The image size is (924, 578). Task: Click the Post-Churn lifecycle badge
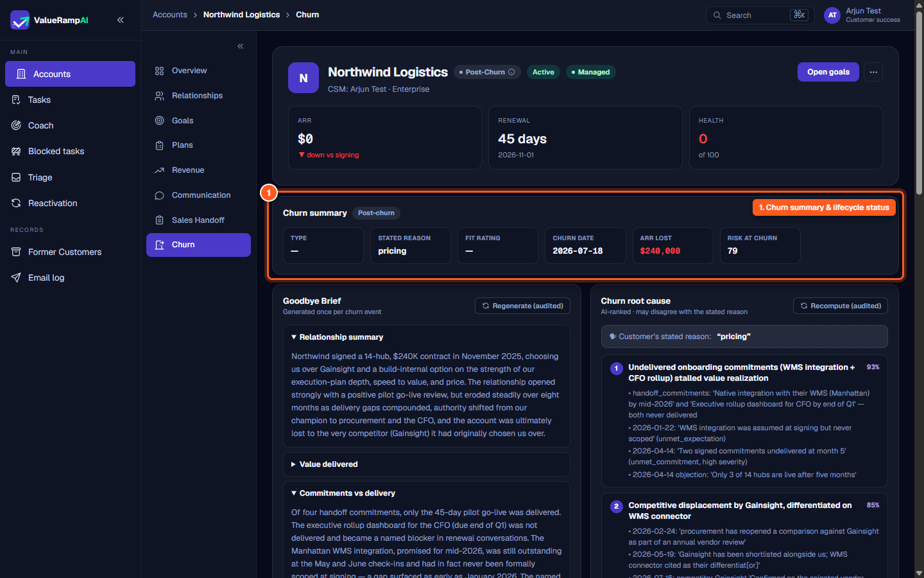487,72
